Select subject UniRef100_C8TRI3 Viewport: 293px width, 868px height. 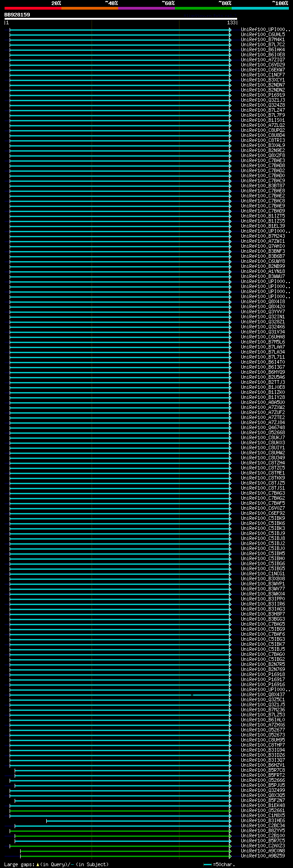tap(263, 140)
